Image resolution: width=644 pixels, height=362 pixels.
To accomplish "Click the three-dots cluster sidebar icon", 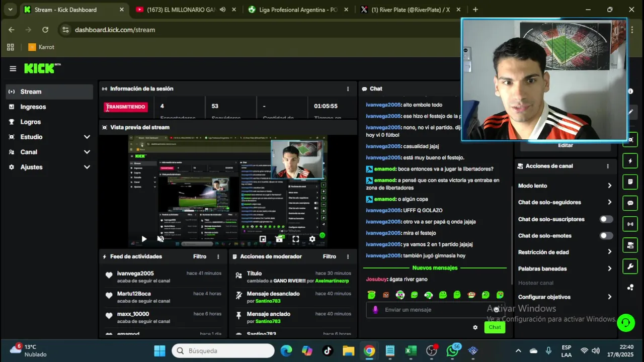I will pyautogui.click(x=630, y=287).
